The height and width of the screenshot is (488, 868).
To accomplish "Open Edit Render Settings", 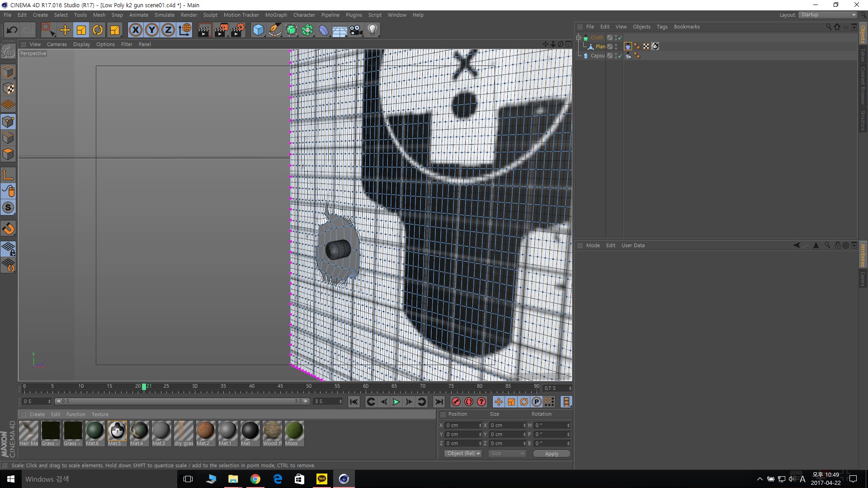I will click(238, 30).
